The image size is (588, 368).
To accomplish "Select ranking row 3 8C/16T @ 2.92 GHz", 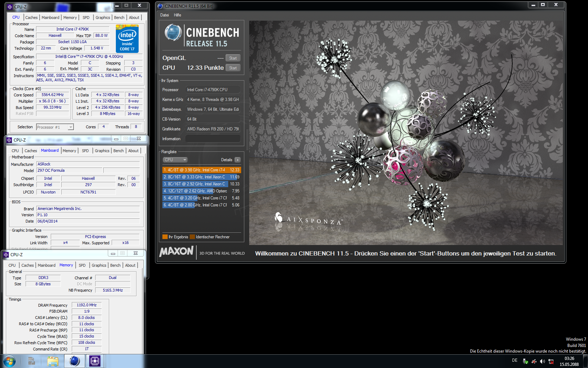I will 202,184.
